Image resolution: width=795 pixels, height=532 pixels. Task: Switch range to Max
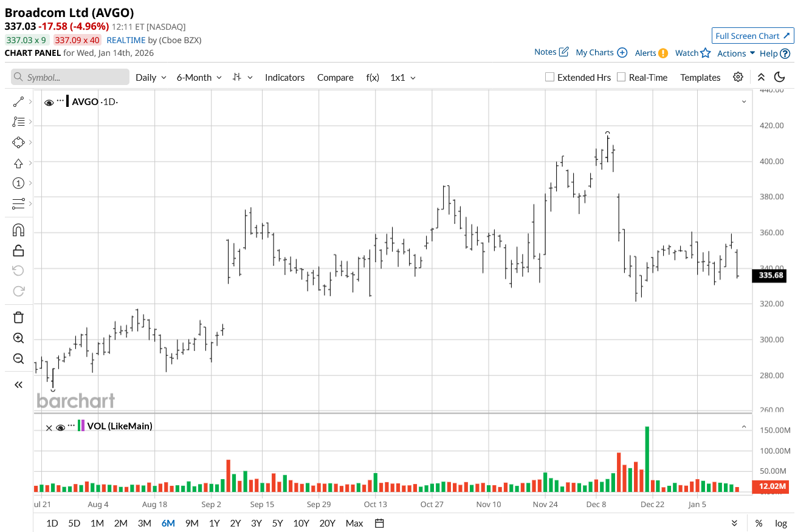tap(354, 523)
